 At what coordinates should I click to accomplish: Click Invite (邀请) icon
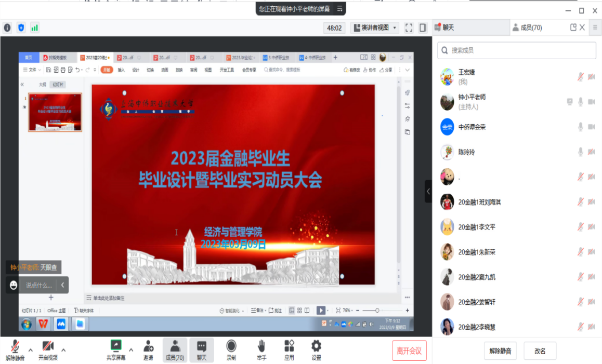tap(148, 349)
